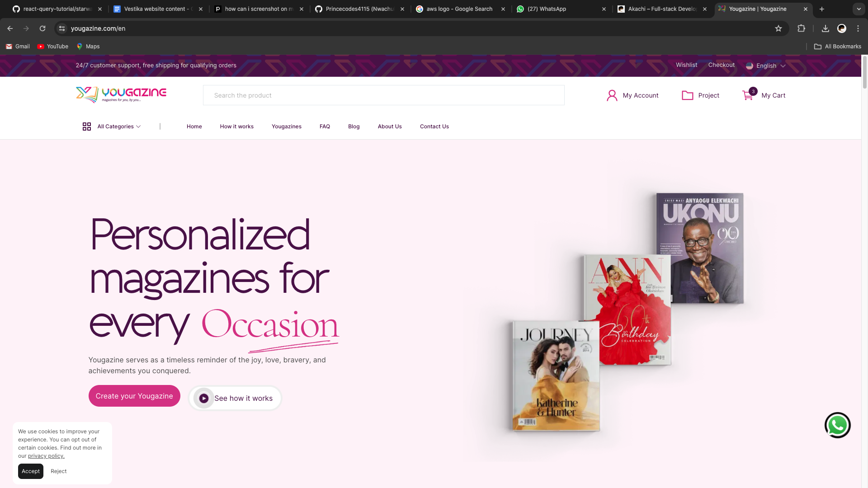Open Chrome three-dot menu
Image resolution: width=868 pixels, height=488 pixels.
coord(858,28)
